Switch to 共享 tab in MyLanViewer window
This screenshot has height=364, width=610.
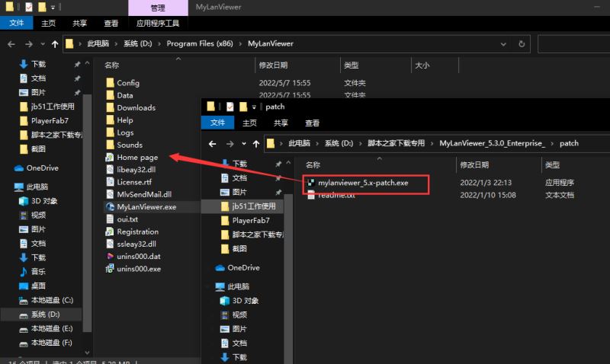(x=80, y=24)
